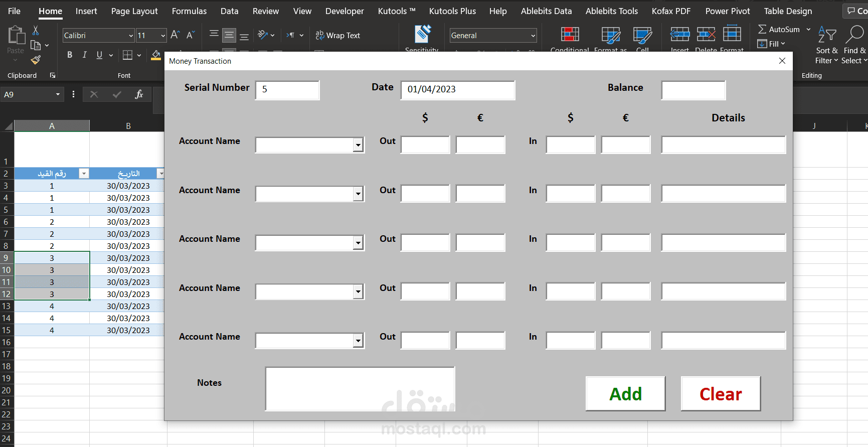
Task: Click the Serial Number input field
Action: pyautogui.click(x=287, y=90)
